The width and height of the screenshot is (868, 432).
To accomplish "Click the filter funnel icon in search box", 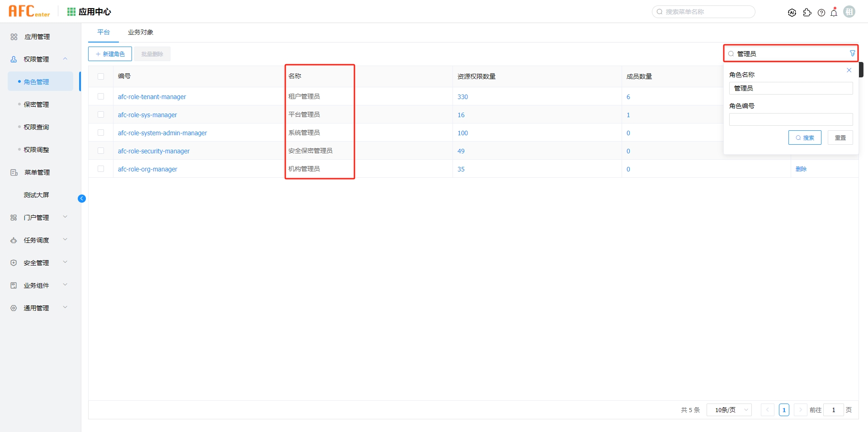I will 852,53.
